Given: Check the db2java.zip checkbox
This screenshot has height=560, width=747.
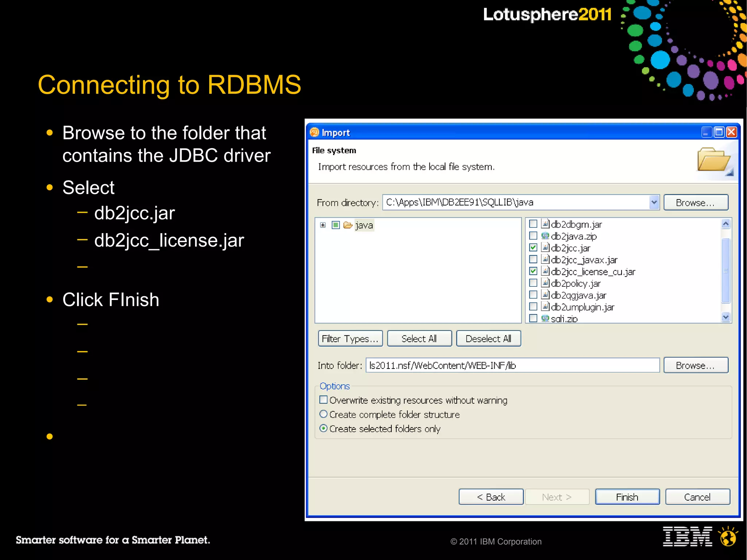Looking at the screenshot, I should point(533,236).
